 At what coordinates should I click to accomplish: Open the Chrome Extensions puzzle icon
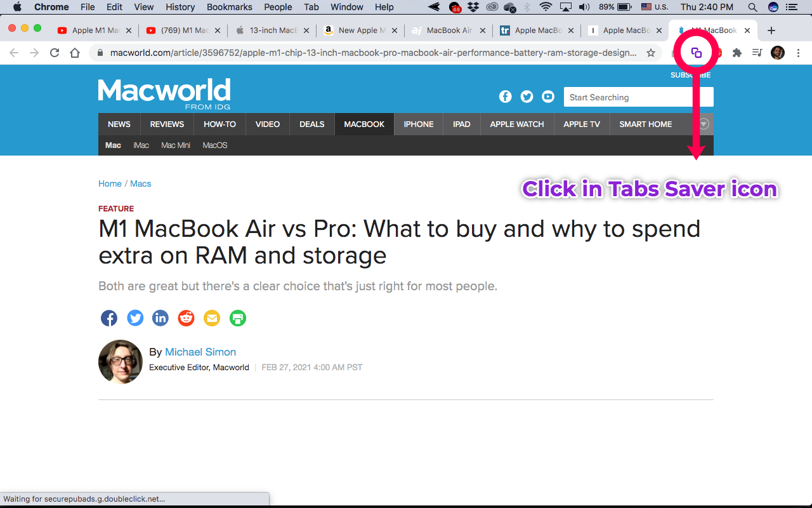pos(737,53)
